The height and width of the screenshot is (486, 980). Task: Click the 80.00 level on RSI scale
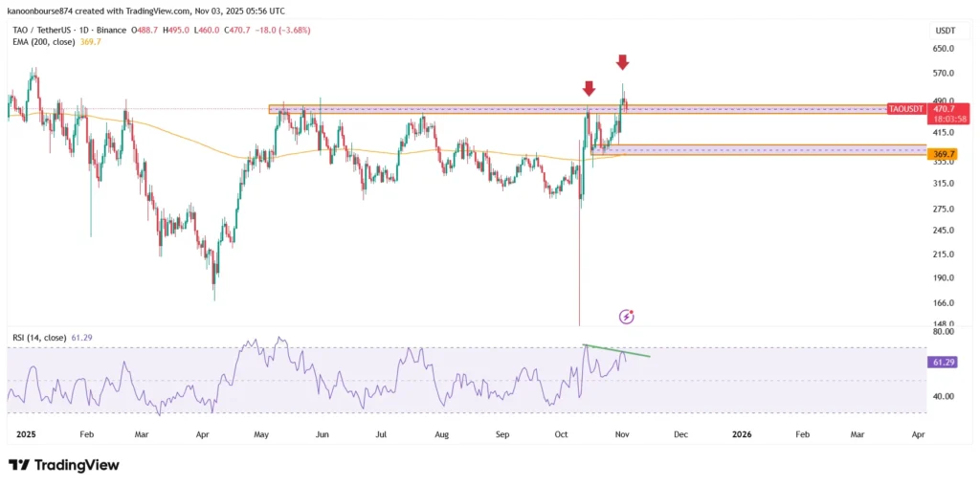[944, 331]
